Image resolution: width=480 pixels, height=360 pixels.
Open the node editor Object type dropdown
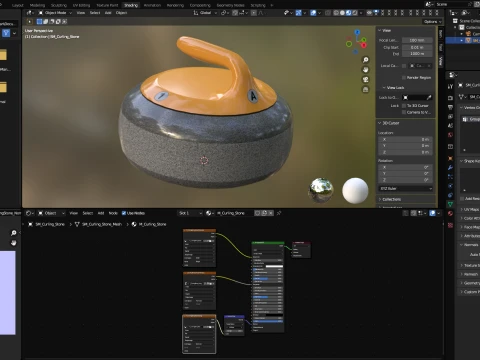coord(52,213)
